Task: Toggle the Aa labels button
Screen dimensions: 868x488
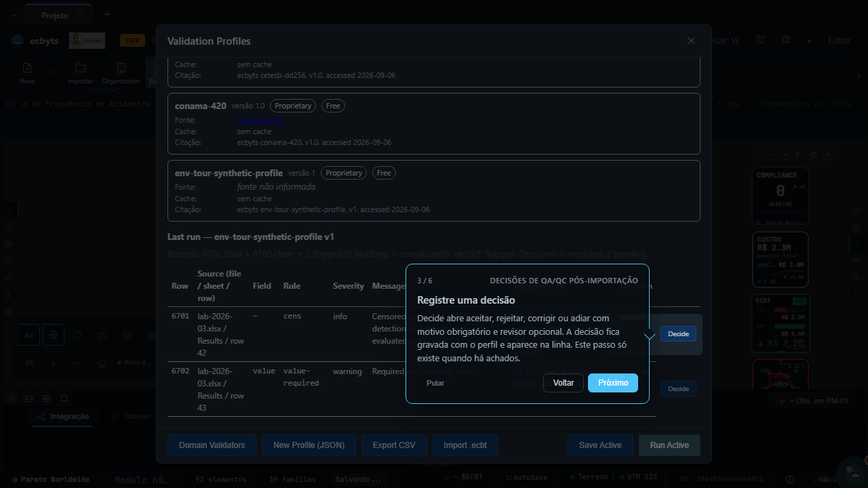Action: coord(29,335)
